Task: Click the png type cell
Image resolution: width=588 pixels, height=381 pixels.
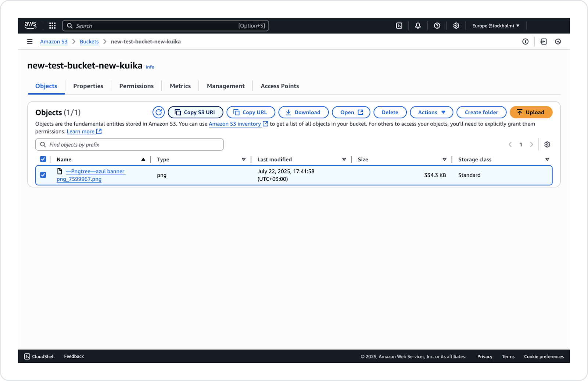Action: click(x=162, y=175)
